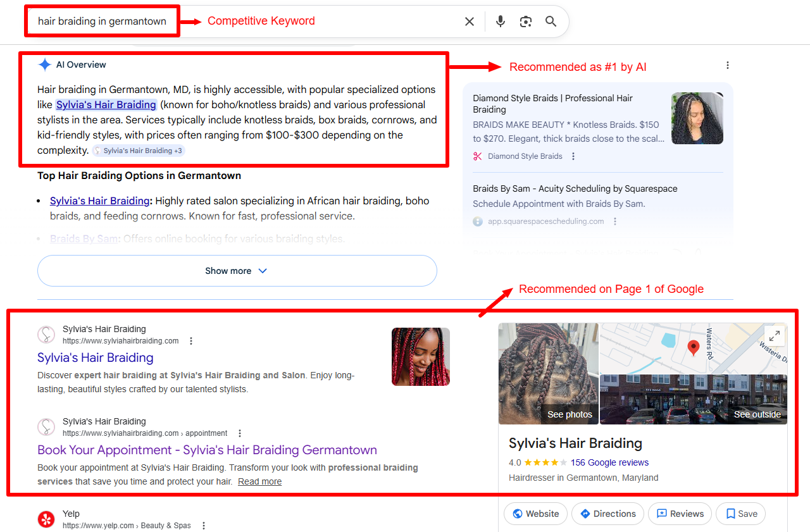Image resolution: width=810 pixels, height=532 pixels.
Task: Open the 156 Google reviews link
Action: (x=609, y=462)
